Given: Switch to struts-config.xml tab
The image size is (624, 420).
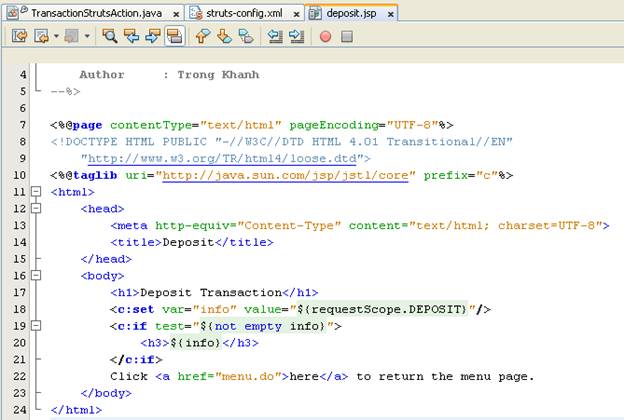Looking at the screenshot, I should coord(244,14).
